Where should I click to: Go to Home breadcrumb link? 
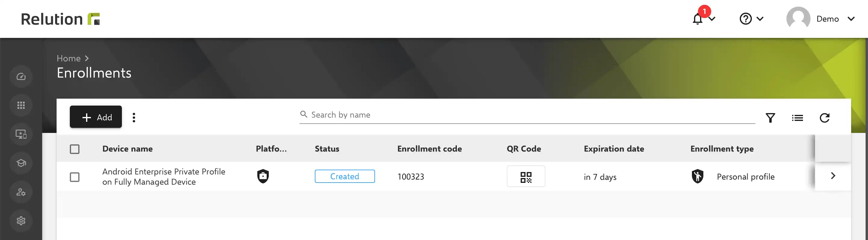pos(68,58)
